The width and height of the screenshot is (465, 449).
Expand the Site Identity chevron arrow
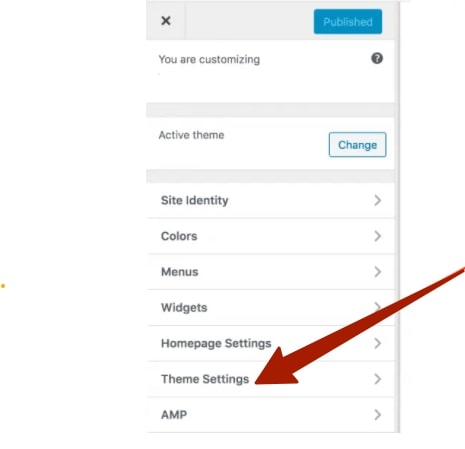click(x=377, y=200)
